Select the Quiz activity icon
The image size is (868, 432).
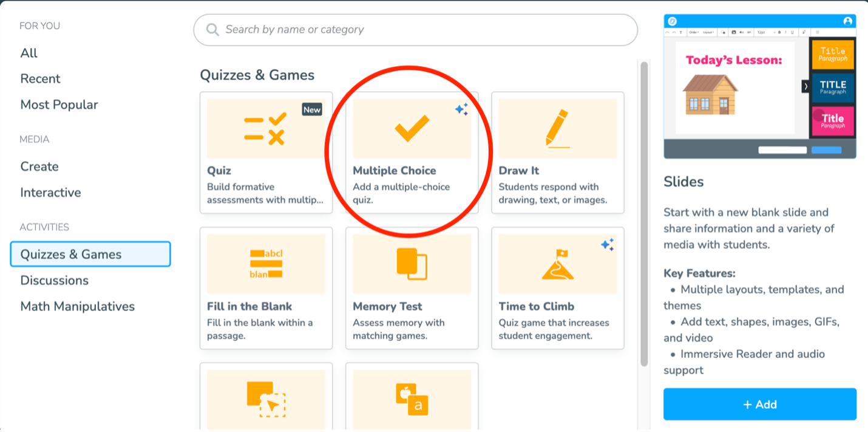(x=265, y=129)
